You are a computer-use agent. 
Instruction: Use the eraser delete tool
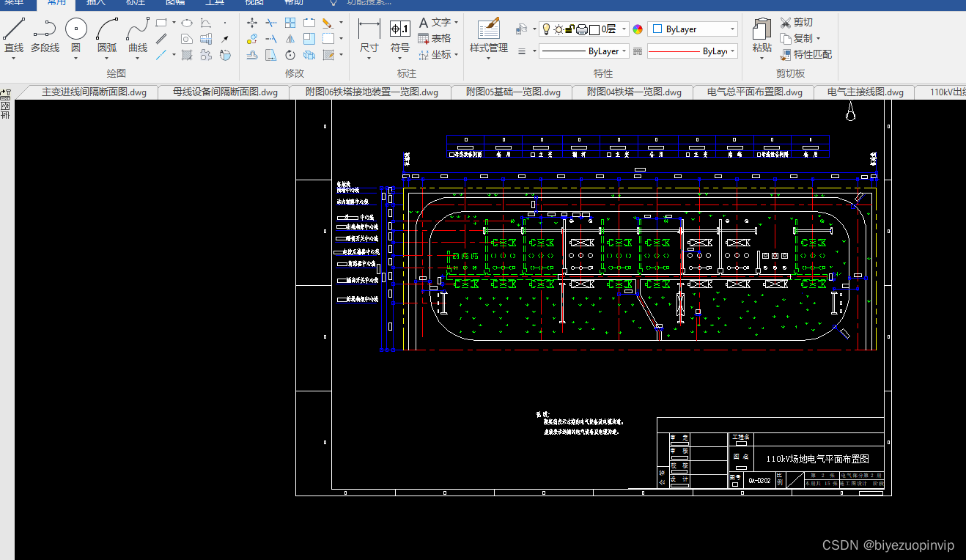pyautogui.click(x=327, y=23)
